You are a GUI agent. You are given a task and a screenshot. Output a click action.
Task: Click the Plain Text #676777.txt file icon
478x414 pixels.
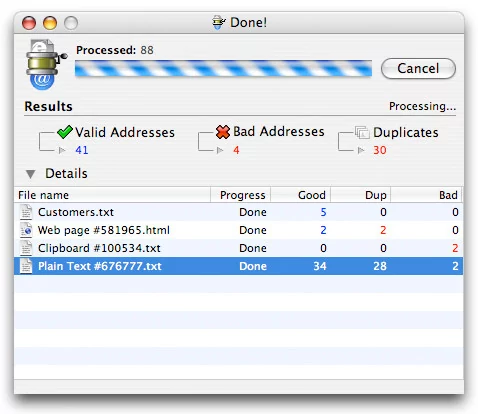[26, 266]
